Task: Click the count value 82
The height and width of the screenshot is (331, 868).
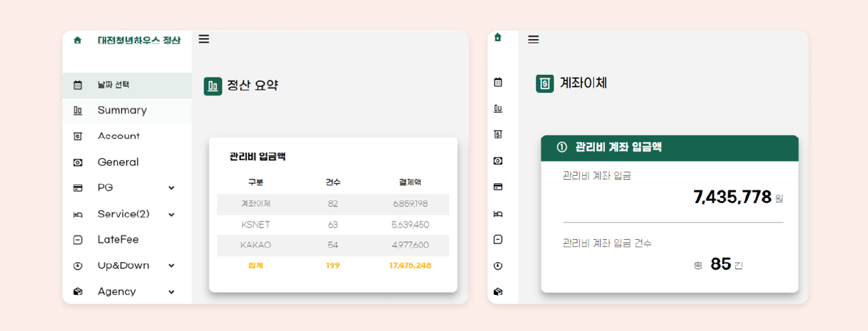Action: [x=333, y=204]
